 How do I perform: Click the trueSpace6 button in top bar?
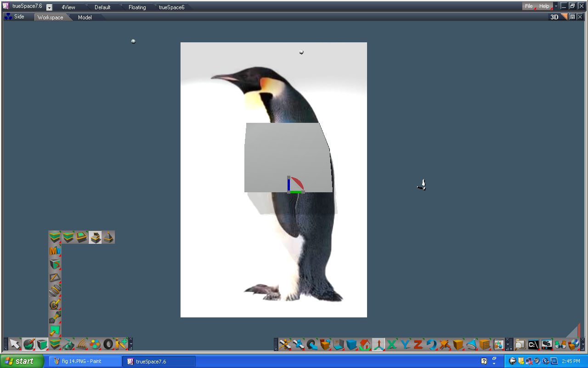173,7
